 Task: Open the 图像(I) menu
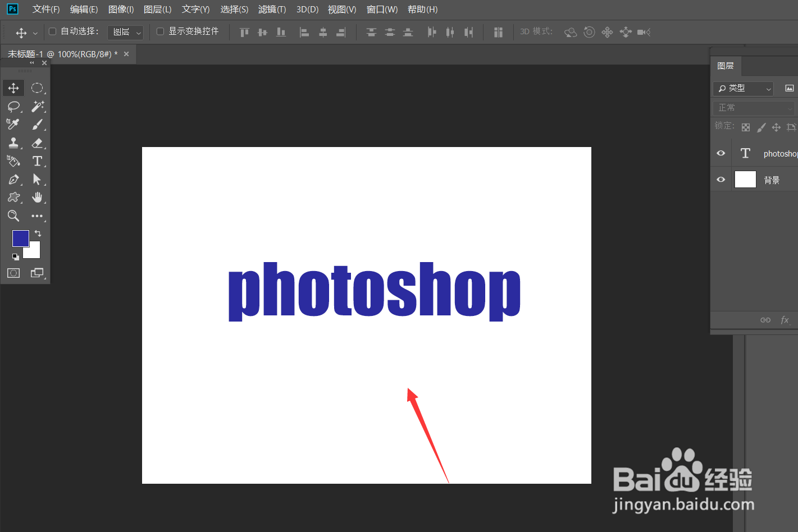(x=121, y=10)
